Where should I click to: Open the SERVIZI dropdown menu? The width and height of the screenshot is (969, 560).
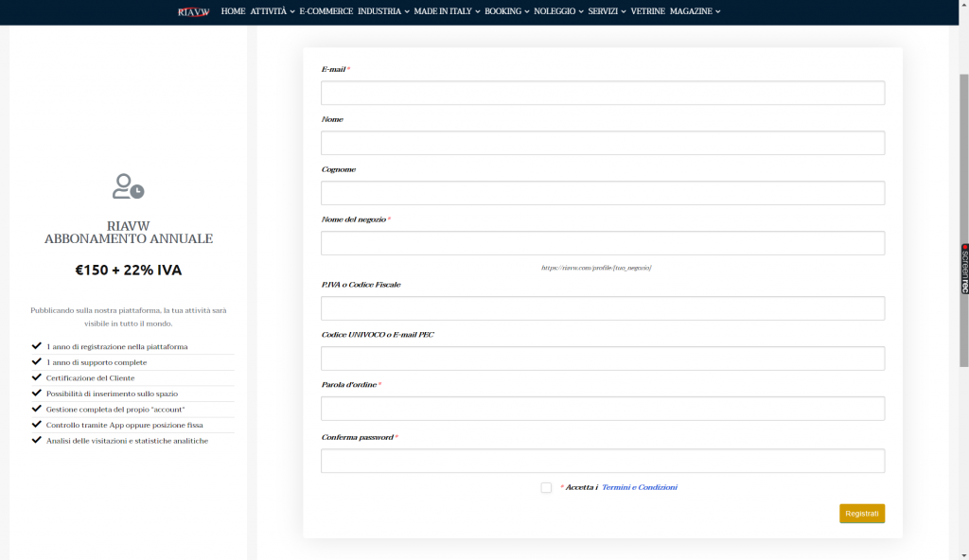click(x=607, y=11)
